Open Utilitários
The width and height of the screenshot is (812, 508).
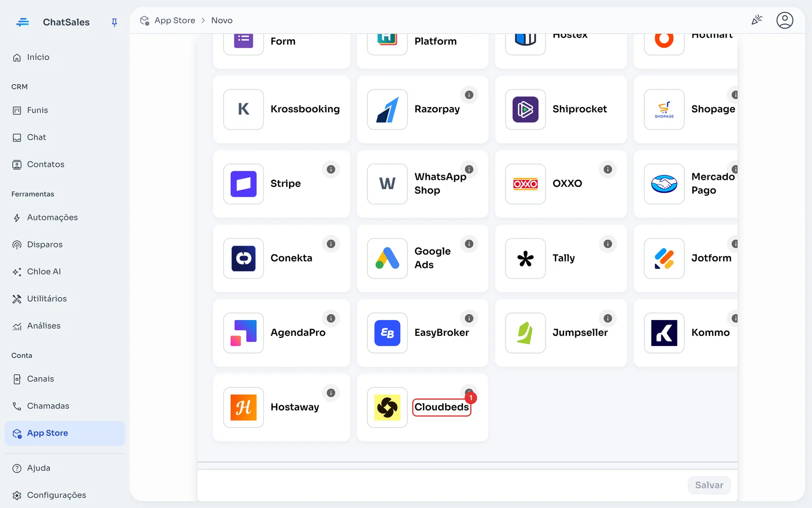click(x=64, y=299)
